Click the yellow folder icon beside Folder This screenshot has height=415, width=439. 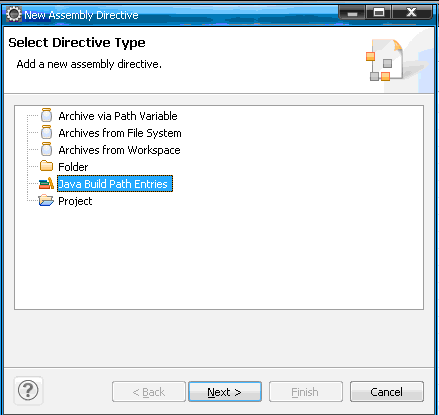pyautogui.click(x=46, y=166)
